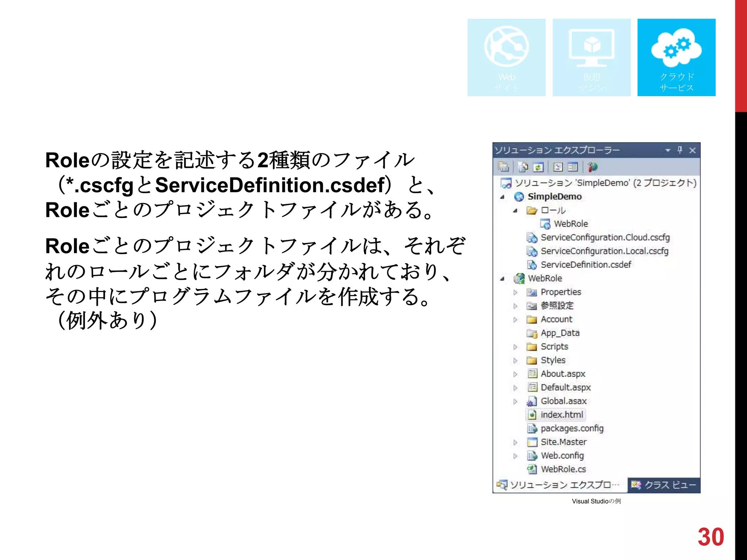Click the WebRole.cs C# file icon
The image size is (747, 560).
tap(532, 469)
